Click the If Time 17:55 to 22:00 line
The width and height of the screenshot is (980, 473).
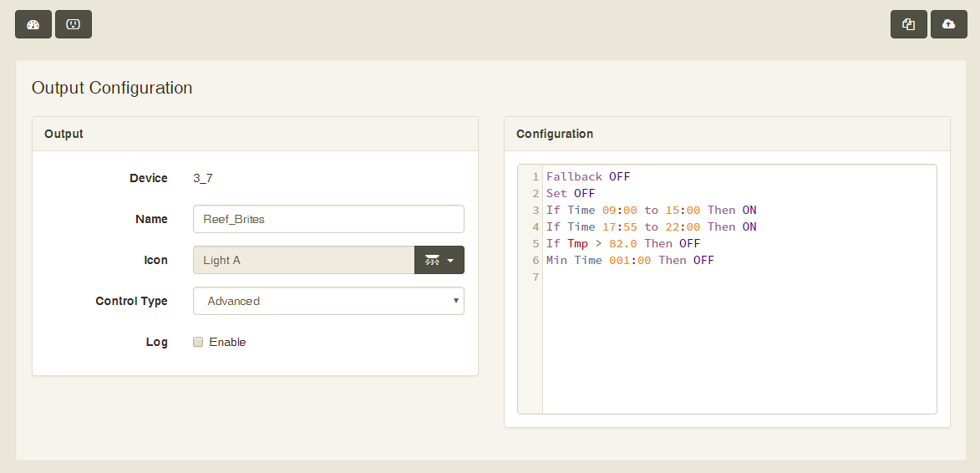coord(652,226)
